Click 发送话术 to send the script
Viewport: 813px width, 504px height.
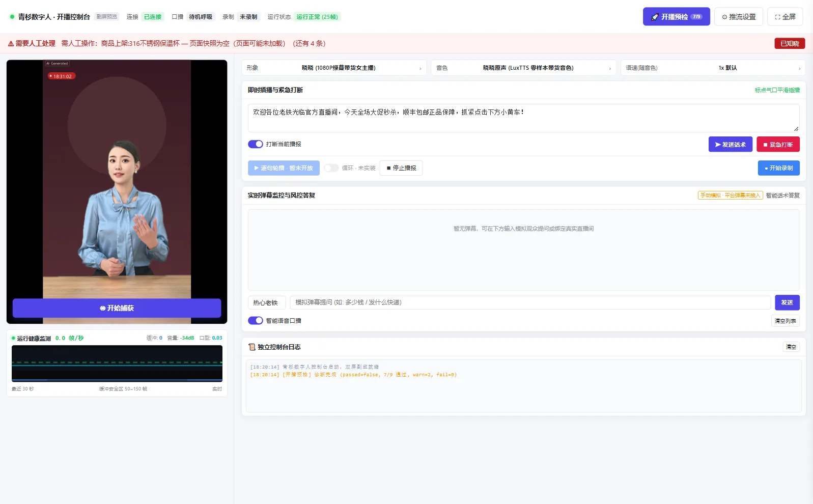tap(731, 145)
